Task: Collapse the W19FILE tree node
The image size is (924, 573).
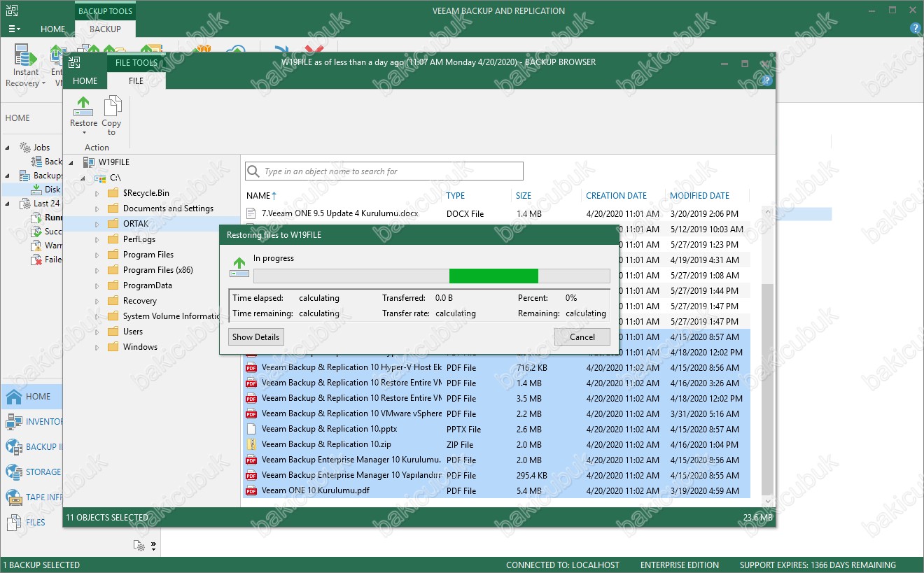Action: [x=71, y=162]
